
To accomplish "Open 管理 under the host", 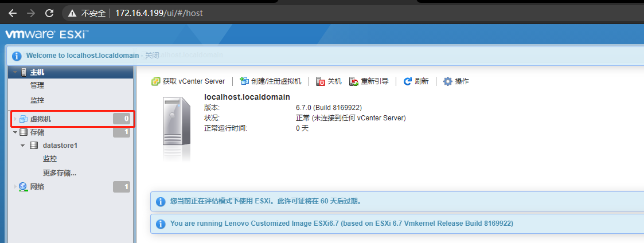I will coord(37,85).
